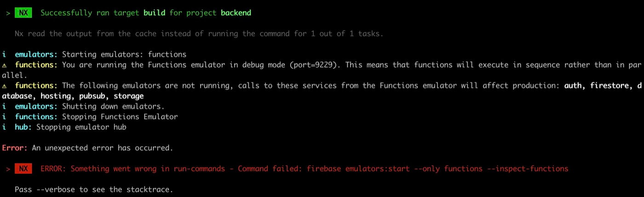Click the bold project name "backend"

tap(236, 13)
